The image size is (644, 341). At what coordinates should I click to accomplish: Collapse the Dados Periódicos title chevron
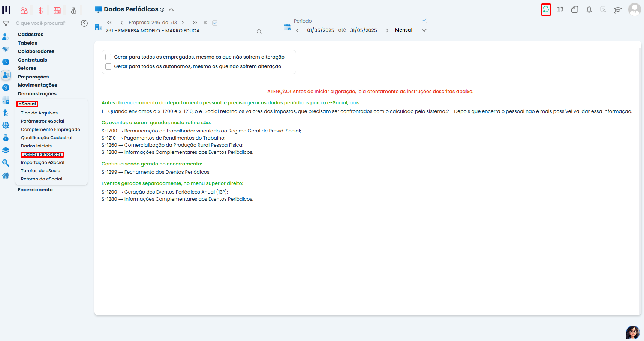[x=171, y=9]
